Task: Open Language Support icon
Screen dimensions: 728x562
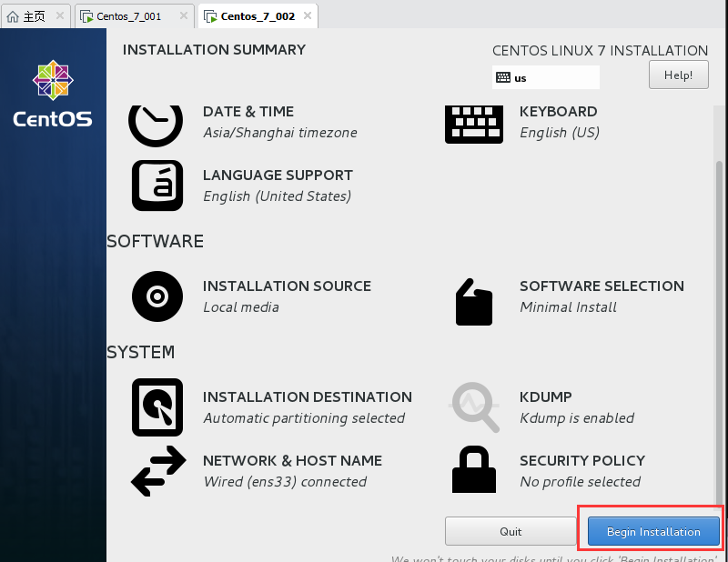Action: (157, 186)
